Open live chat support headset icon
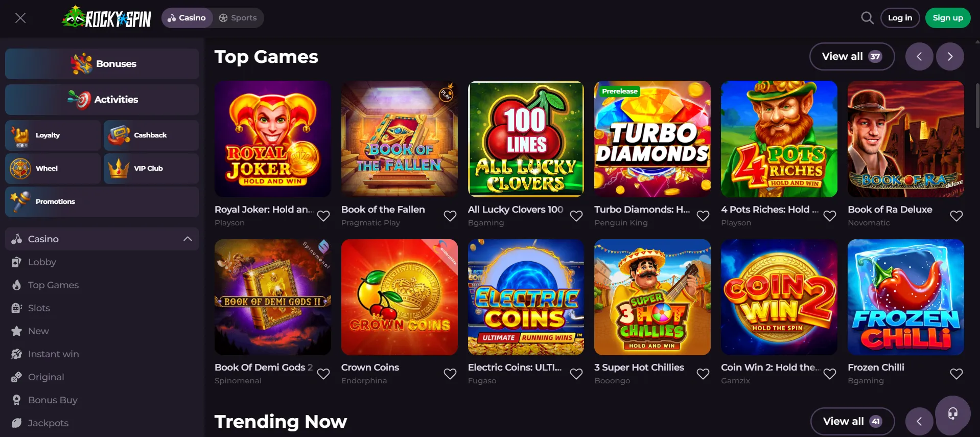 pos(952,413)
